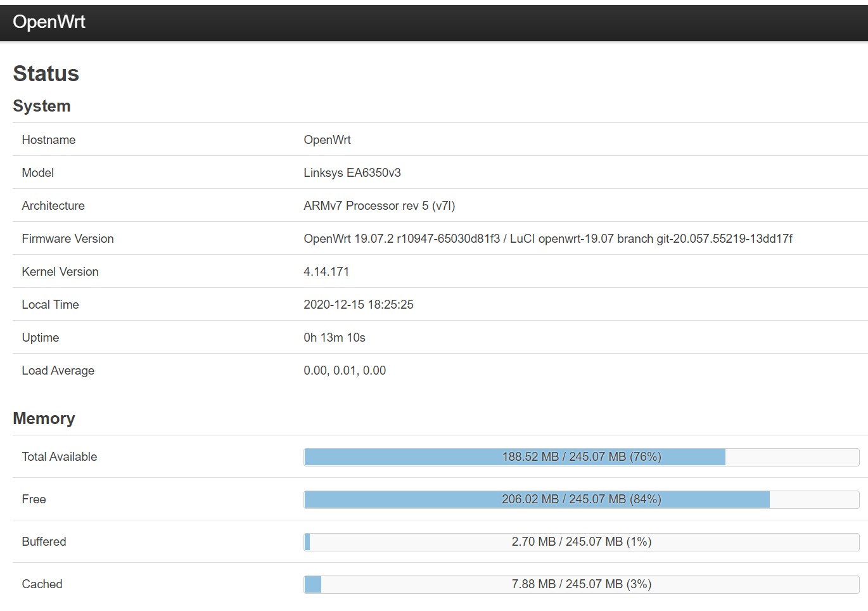Click the Free memory progress bar

tap(582, 499)
